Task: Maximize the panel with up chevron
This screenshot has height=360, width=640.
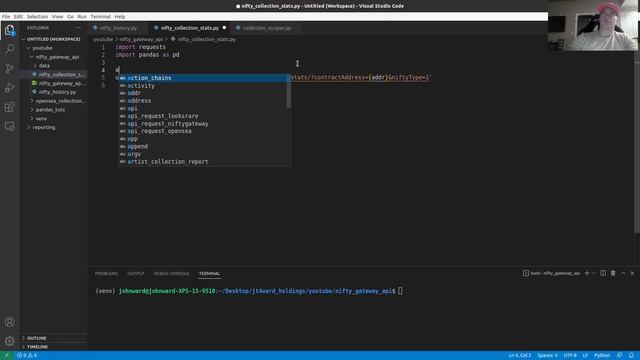Action: [623, 273]
